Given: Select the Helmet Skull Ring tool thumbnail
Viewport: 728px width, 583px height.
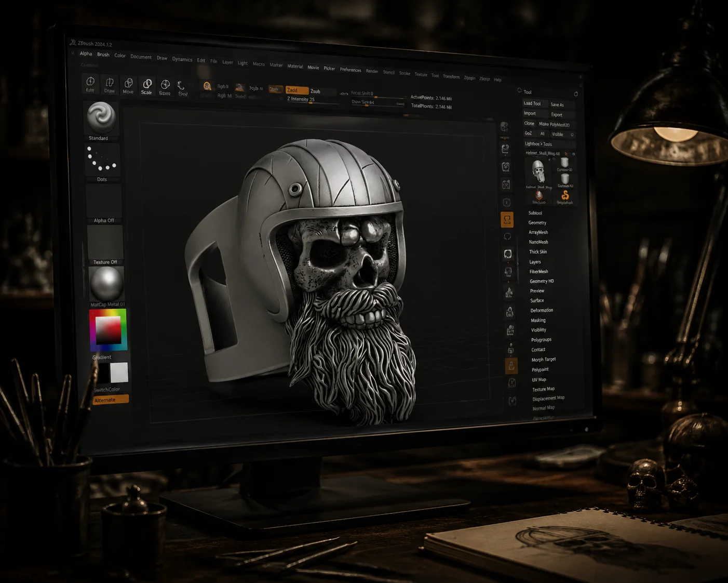Looking at the screenshot, I should [538, 173].
